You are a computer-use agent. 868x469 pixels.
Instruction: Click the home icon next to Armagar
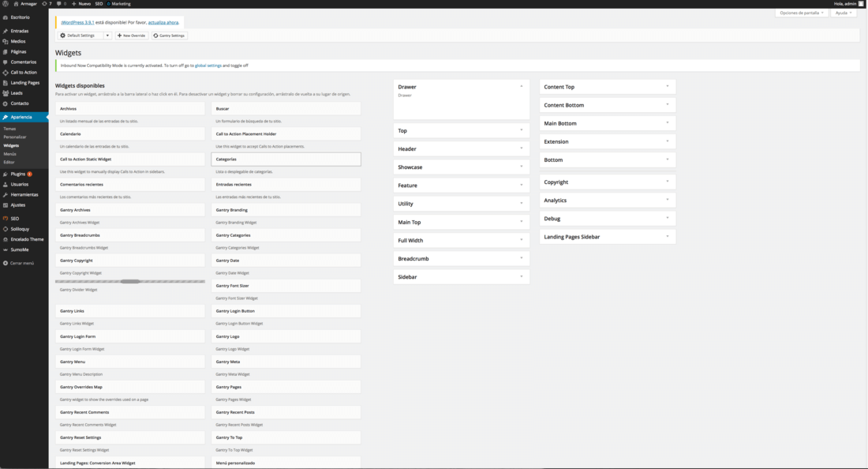[x=16, y=3]
